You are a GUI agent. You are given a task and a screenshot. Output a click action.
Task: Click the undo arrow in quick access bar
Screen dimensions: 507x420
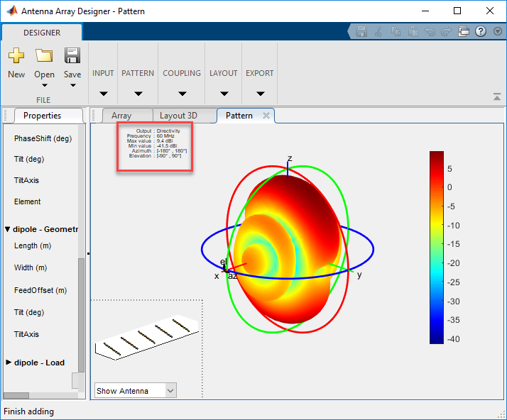coord(430,31)
